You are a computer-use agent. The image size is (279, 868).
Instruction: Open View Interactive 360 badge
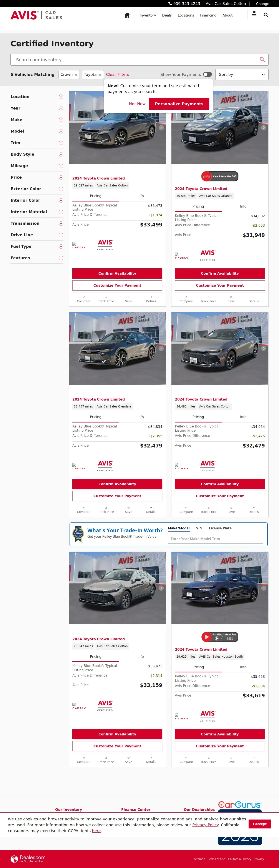tap(220, 176)
